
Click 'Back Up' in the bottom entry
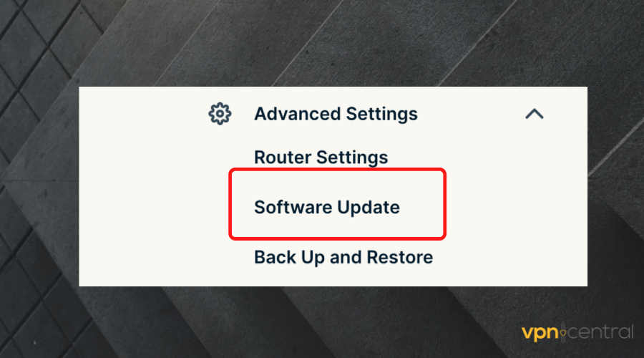point(289,258)
